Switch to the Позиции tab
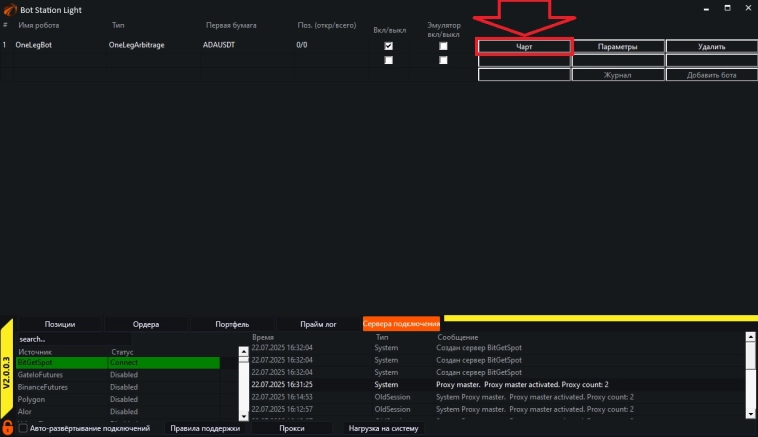758x437 pixels. tap(60, 324)
